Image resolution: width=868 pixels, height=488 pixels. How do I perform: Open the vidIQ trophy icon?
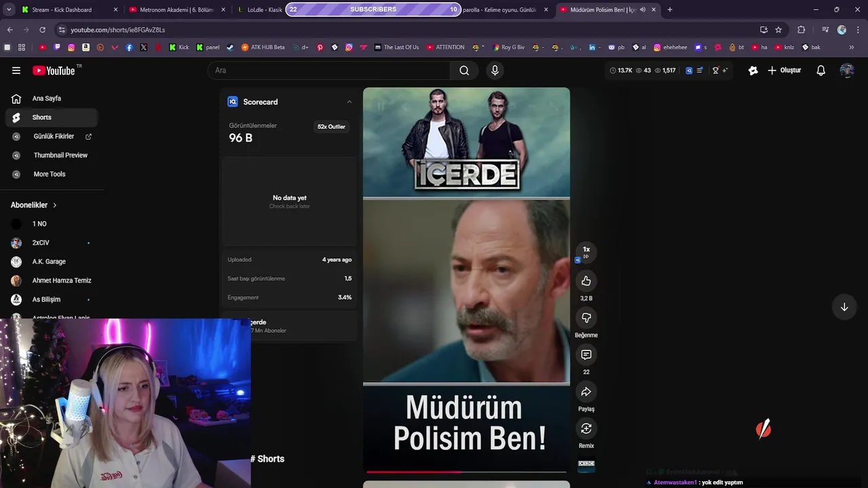(x=715, y=70)
